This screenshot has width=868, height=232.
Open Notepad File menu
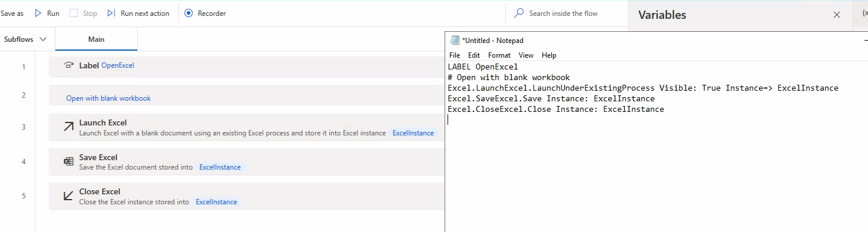(x=455, y=55)
